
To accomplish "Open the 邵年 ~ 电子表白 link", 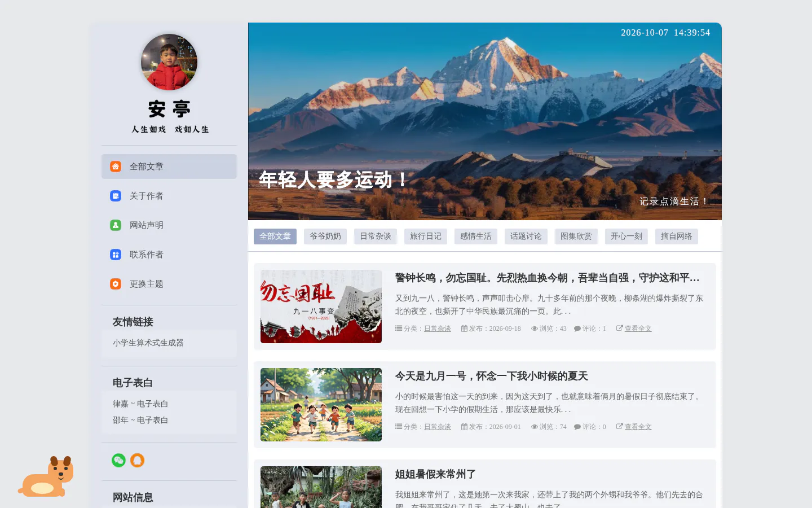I will (x=140, y=420).
